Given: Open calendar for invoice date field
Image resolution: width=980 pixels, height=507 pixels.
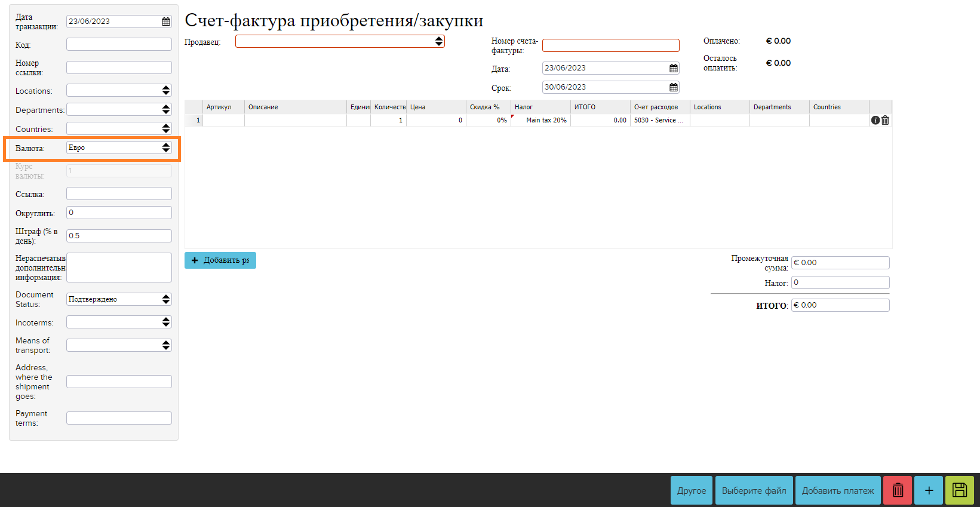Looking at the screenshot, I should (x=673, y=68).
